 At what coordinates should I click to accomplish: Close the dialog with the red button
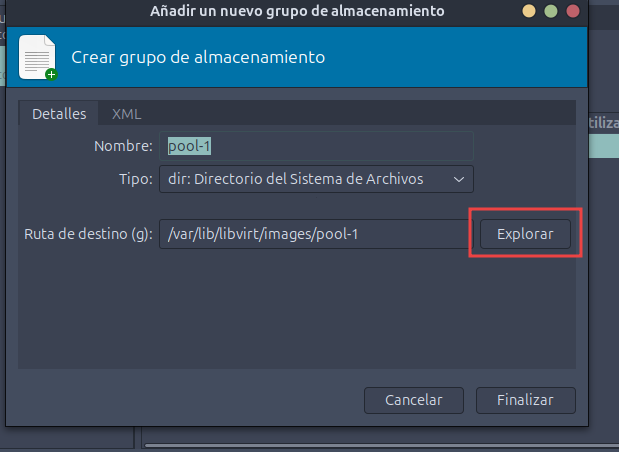coord(573,12)
